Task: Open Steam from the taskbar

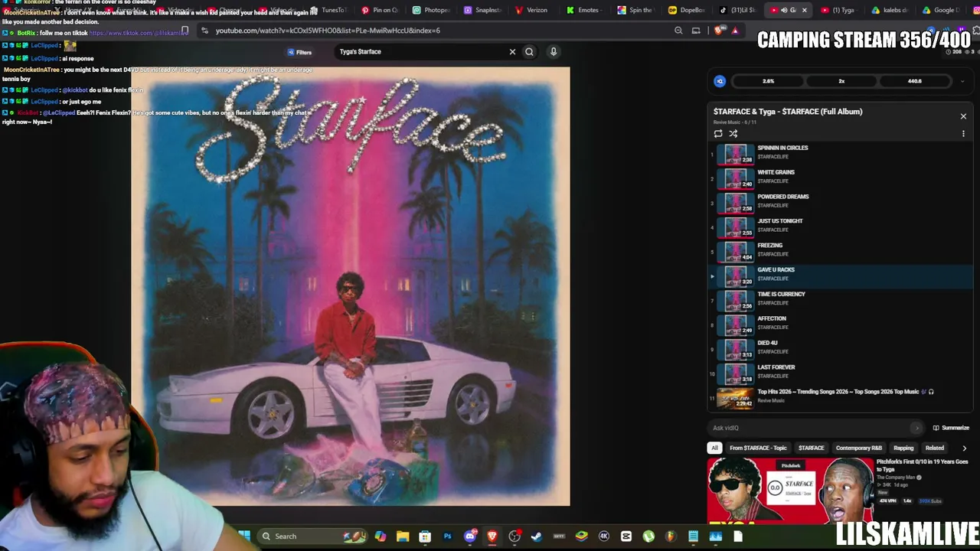Action: coord(537,536)
